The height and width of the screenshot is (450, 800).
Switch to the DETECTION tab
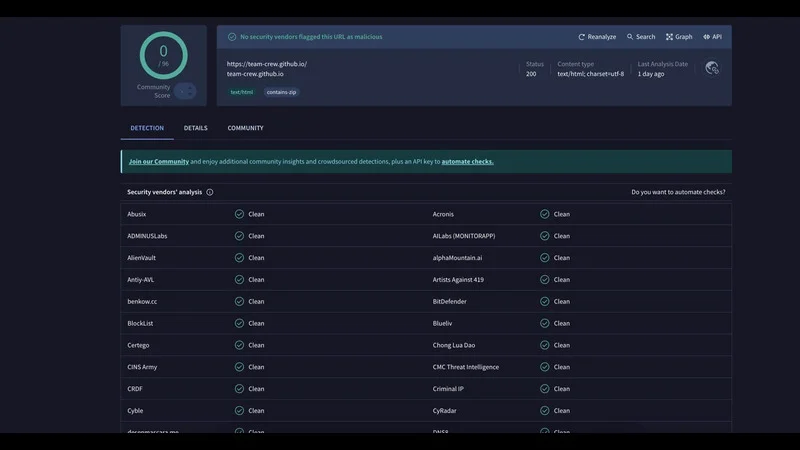[x=147, y=128]
